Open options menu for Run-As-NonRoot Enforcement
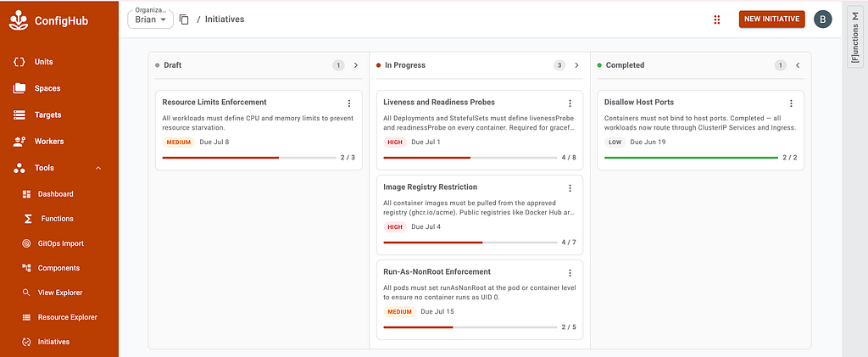868x357 pixels. tap(570, 273)
